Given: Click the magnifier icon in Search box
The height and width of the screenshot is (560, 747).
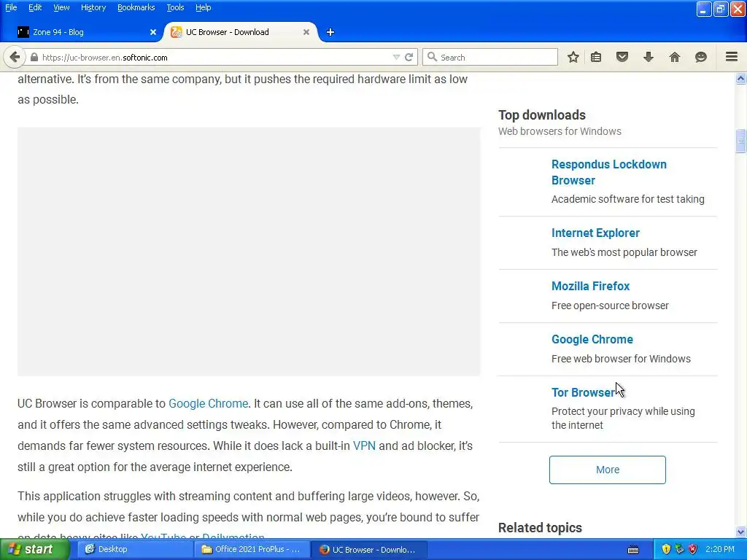Looking at the screenshot, I should tap(432, 57).
